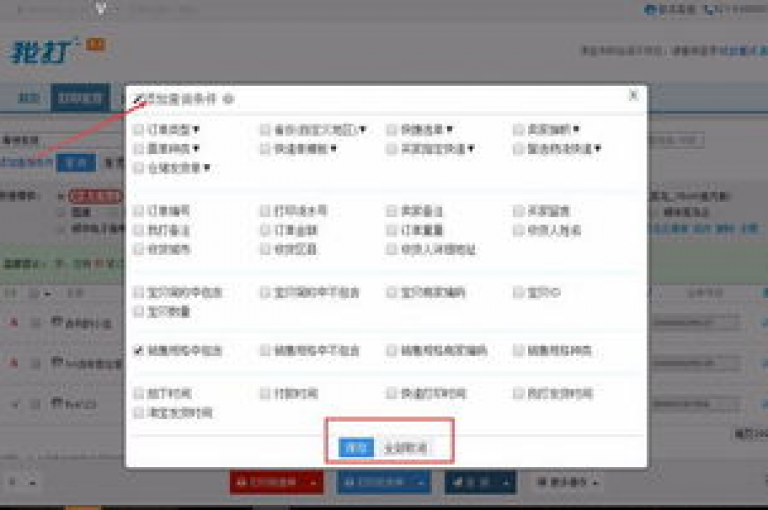Tick the 收货人详细地址 checkbox

click(391, 249)
